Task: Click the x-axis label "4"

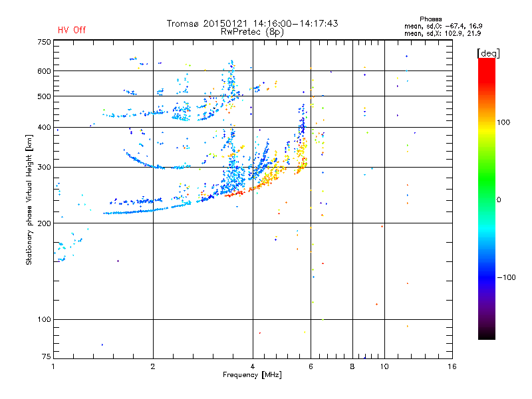Action: click(253, 366)
